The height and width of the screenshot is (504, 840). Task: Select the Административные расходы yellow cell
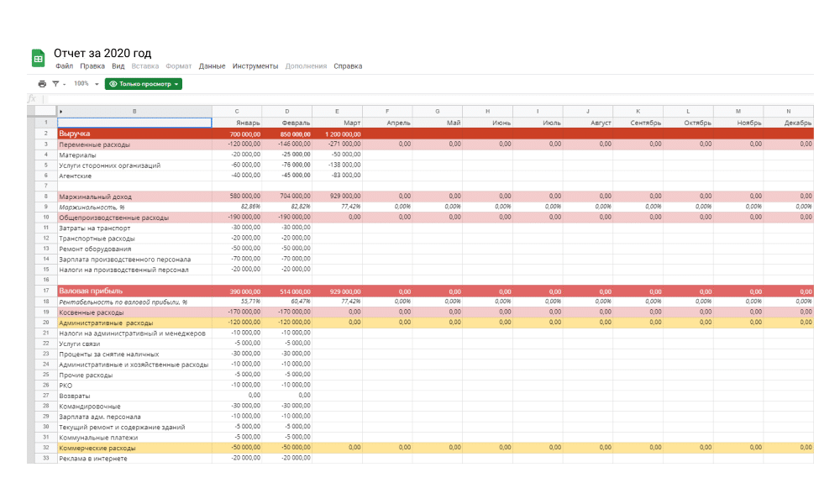coord(134,323)
